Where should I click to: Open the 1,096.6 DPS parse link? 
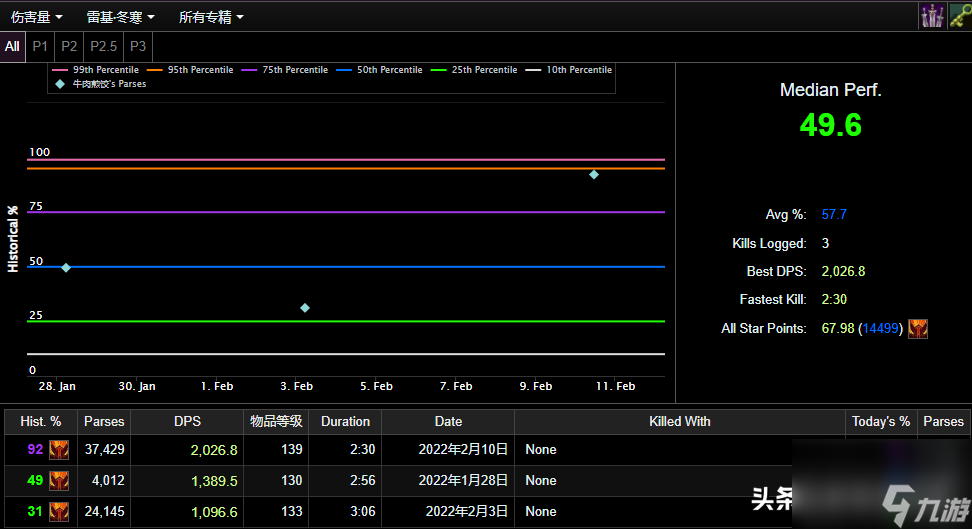click(x=214, y=512)
